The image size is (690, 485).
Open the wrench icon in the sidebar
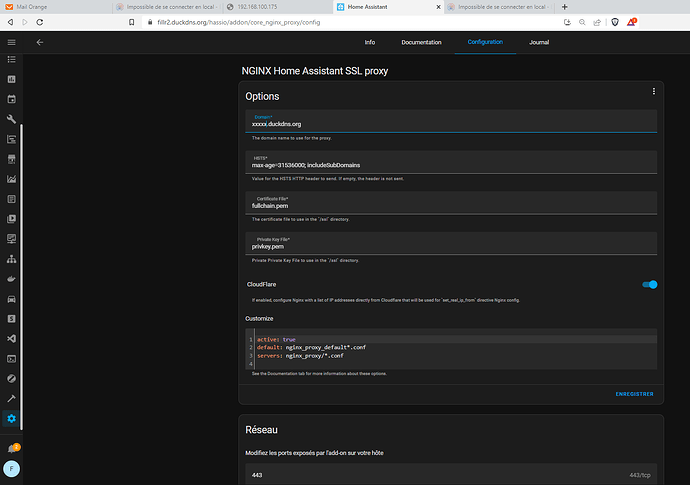tap(11, 119)
